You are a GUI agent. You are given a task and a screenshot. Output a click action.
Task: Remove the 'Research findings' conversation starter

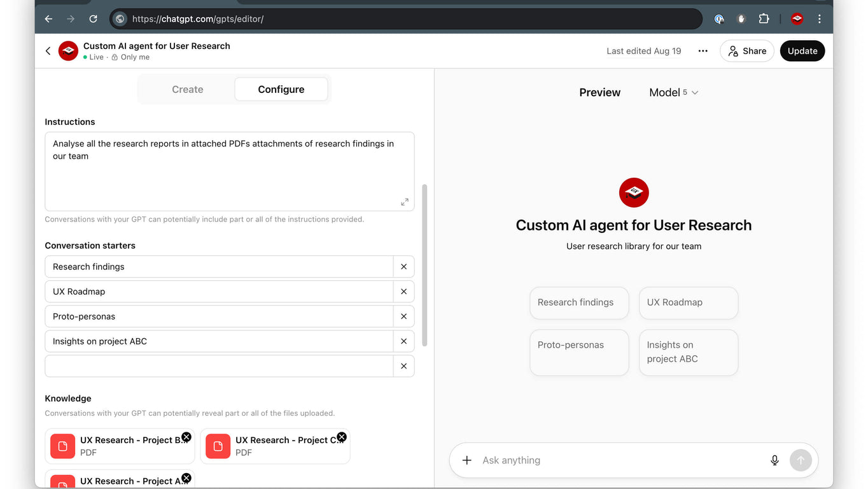click(403, 267)
